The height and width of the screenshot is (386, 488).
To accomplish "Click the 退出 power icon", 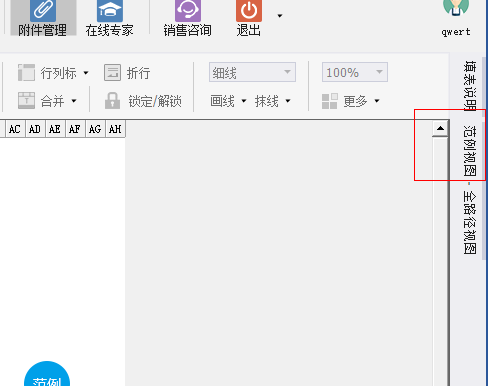I will point(249,11).
